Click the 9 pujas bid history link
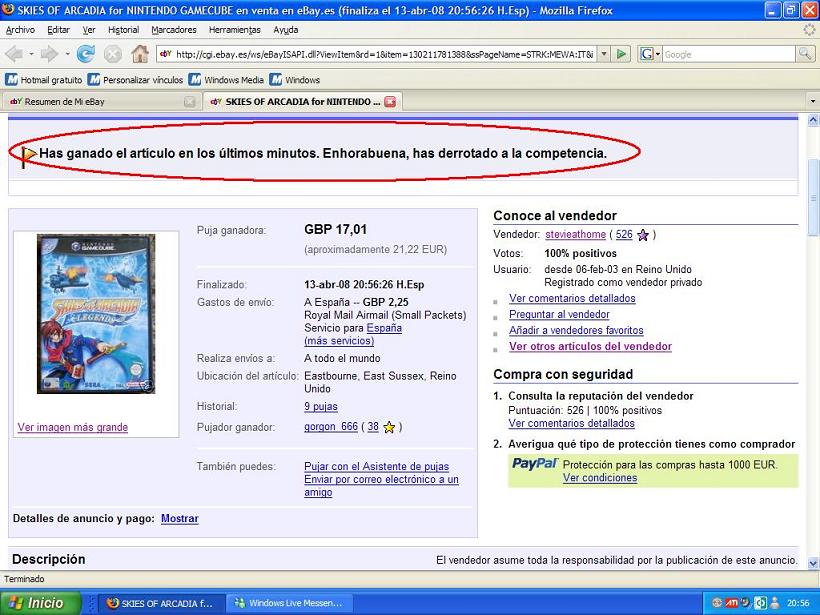Viewport: 820px width, 615px height. point(321,407)
